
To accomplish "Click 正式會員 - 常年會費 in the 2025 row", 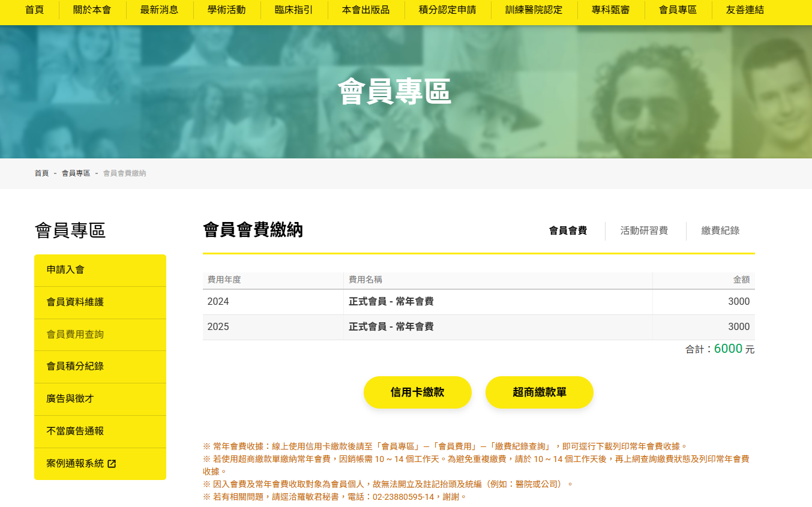I will pos(391,327).
